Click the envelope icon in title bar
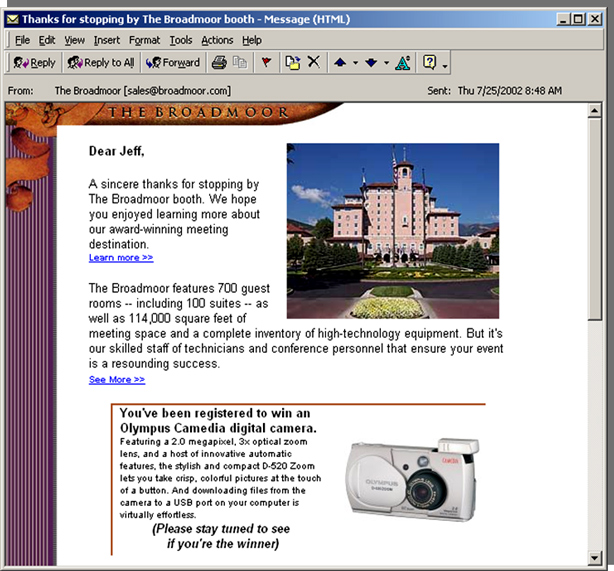This screenshot has height=571, width=614. tap(13, 19)
